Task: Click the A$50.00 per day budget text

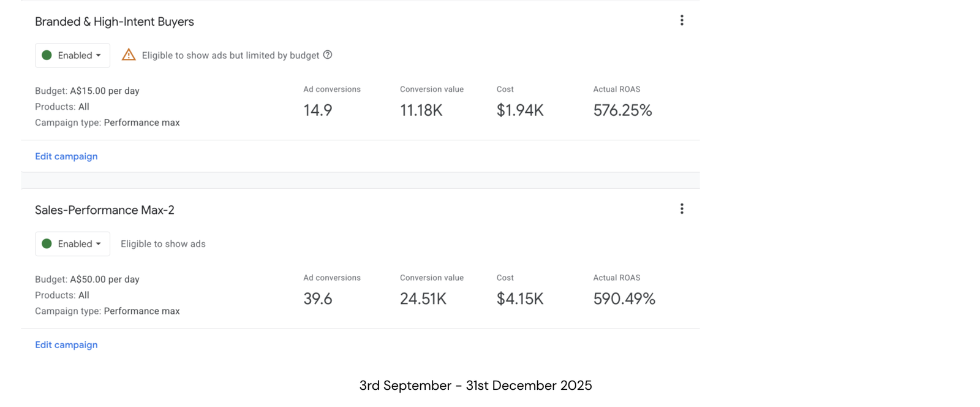Action: coord(105,280)
